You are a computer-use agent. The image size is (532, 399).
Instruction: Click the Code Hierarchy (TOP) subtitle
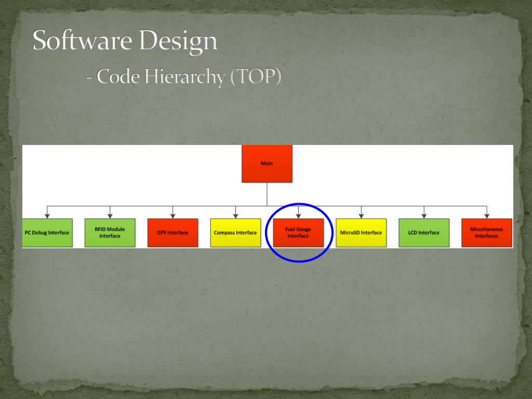(x=183, y=76)
